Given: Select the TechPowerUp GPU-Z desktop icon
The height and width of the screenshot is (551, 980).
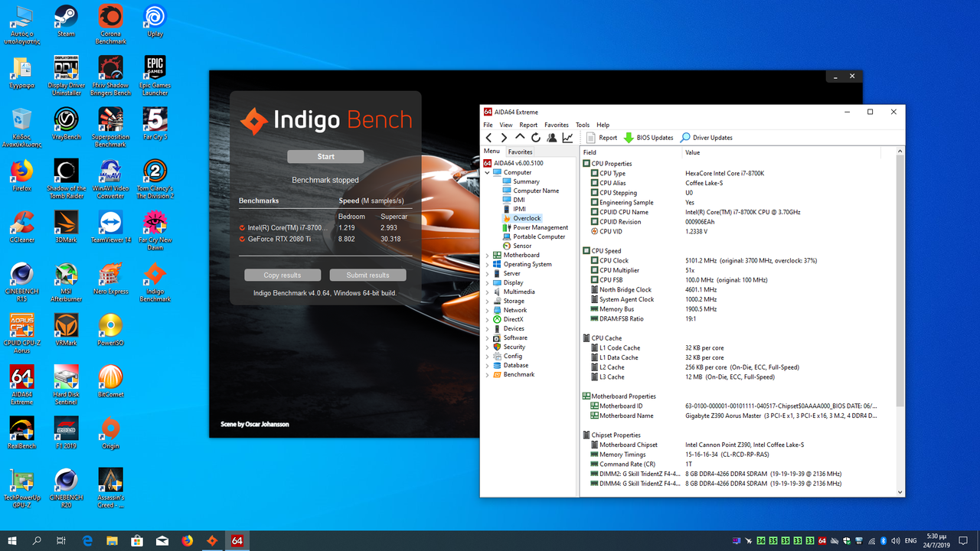Looking at the screenshot, I should [x=21, y=488].
